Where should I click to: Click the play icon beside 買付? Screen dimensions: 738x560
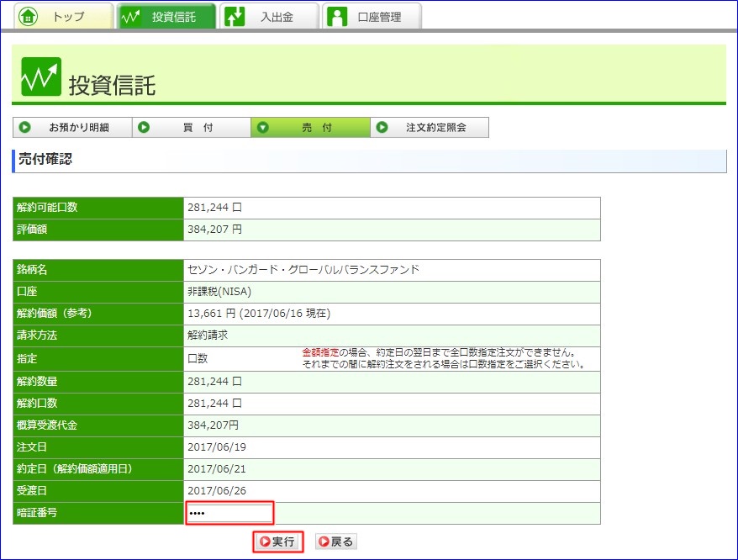pos(144,127)
